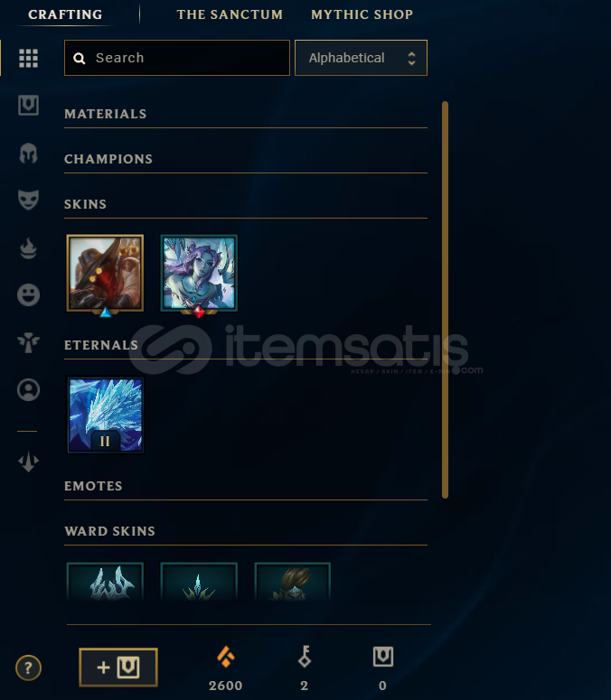This screenshot has height=700, width=611.
Task: Filter loot by skins mask icon
Action: (28, 200)
